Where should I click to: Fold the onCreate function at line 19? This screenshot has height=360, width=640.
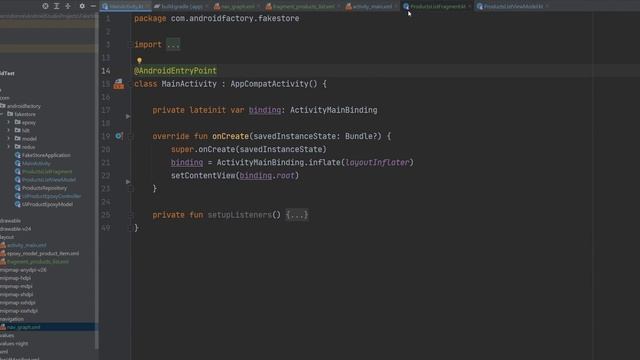tap(131, 136)
